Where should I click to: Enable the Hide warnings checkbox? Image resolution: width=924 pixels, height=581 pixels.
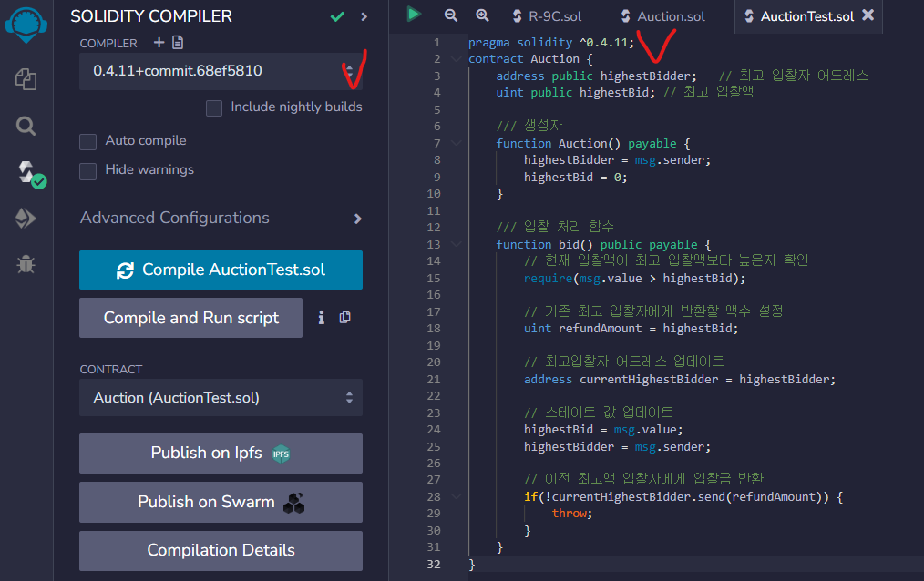pyautogui.click(x=87, y=171)
